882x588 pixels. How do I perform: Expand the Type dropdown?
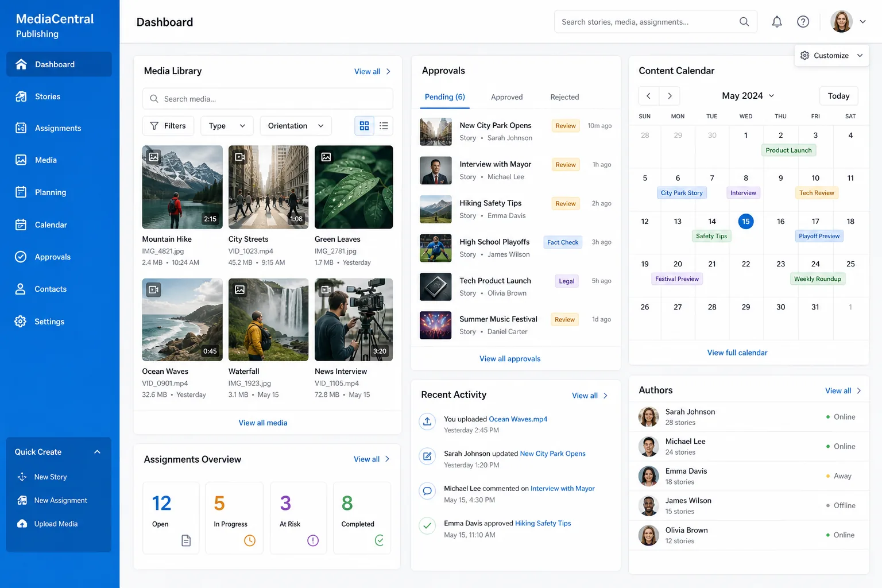coord(227,126)
